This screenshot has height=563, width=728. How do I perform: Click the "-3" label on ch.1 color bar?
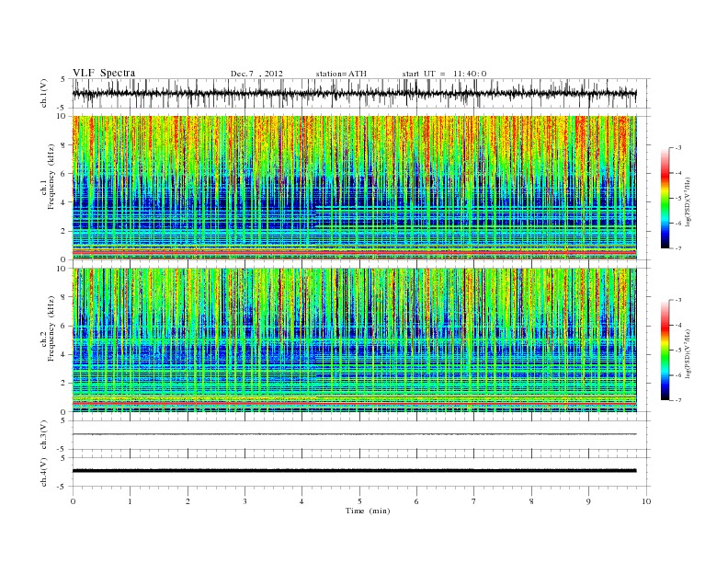coord(678,148)
